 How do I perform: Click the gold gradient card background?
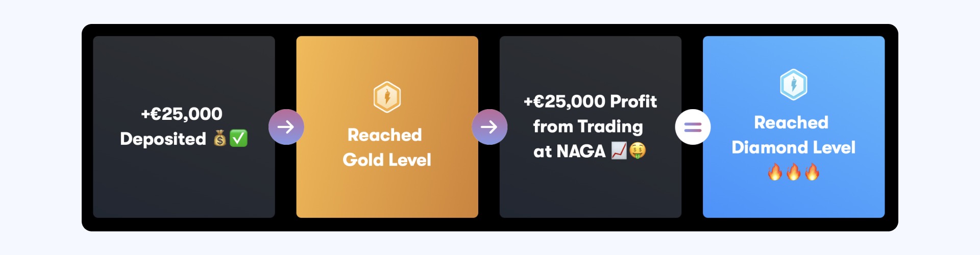tap(387, 194)
